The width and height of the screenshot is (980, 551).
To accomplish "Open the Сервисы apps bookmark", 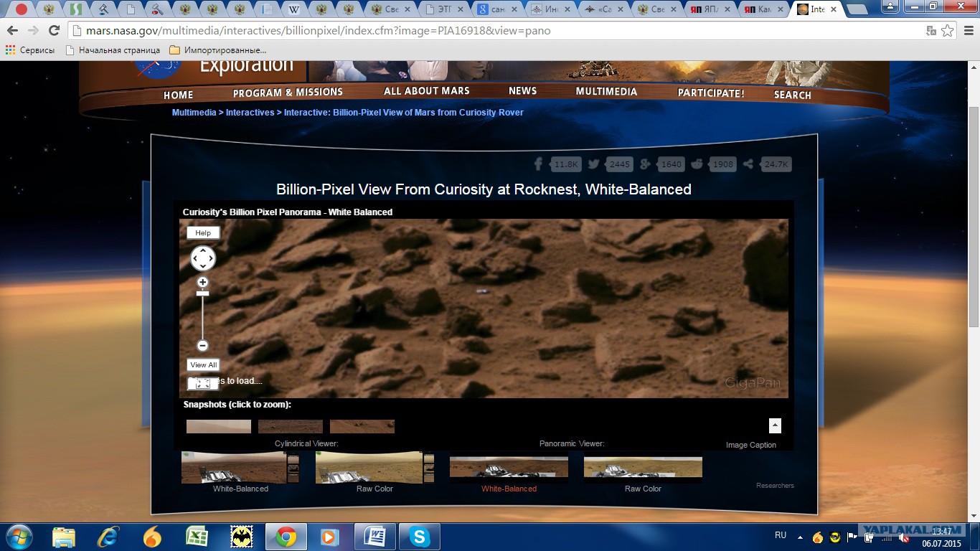I will tap(30, 50).
